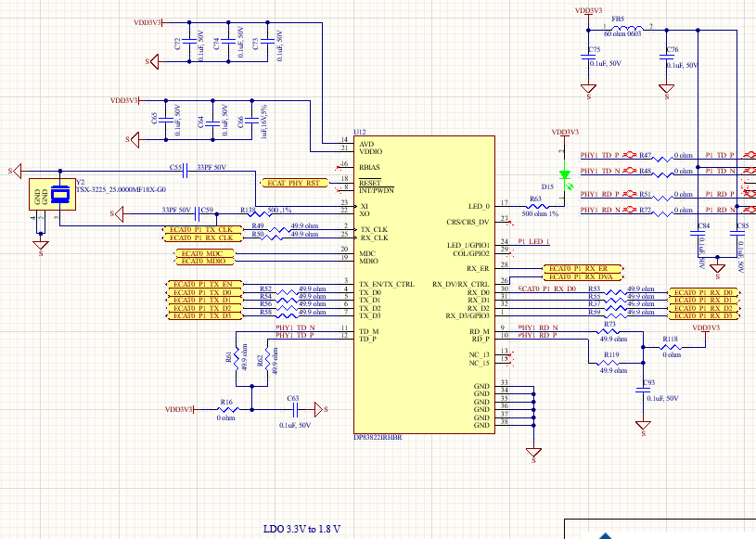Select capacitor C55 33PF symbol
Image resolution: width=756 pixels, height=539 pixels.
pos(186,171)
